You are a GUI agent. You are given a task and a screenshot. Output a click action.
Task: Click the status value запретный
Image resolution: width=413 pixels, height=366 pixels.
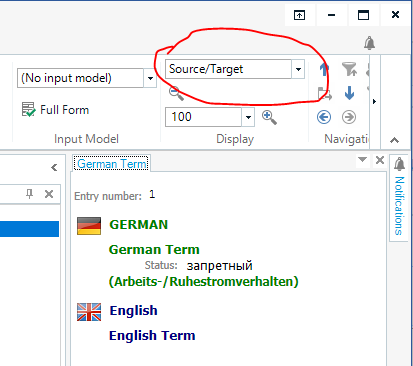pyautogui.click(x=220, y=266)
